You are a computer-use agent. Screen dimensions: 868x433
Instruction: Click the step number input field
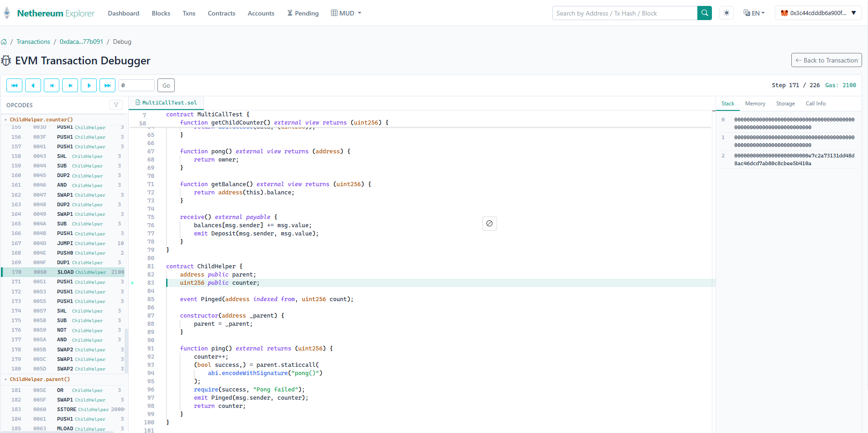136,85
